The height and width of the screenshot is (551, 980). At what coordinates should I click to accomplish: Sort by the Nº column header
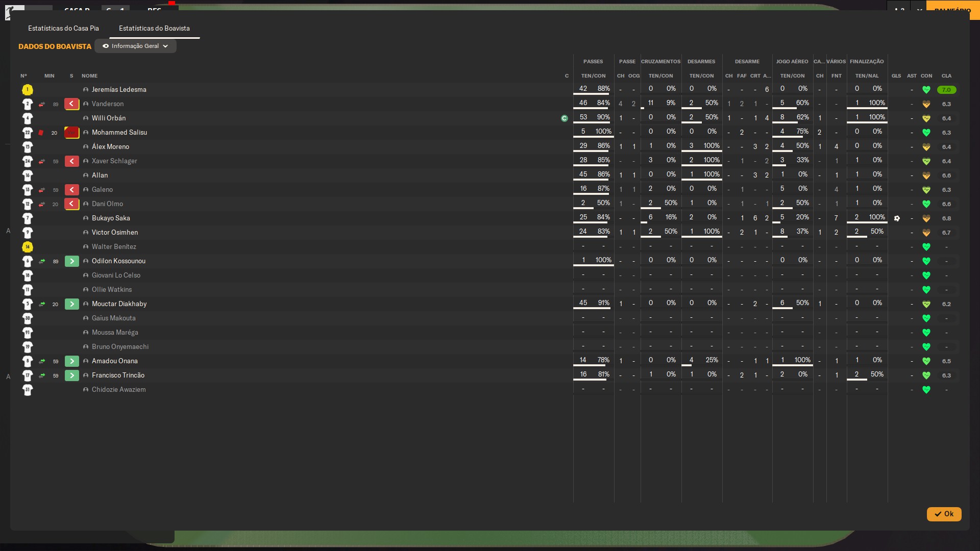[23, 76]
